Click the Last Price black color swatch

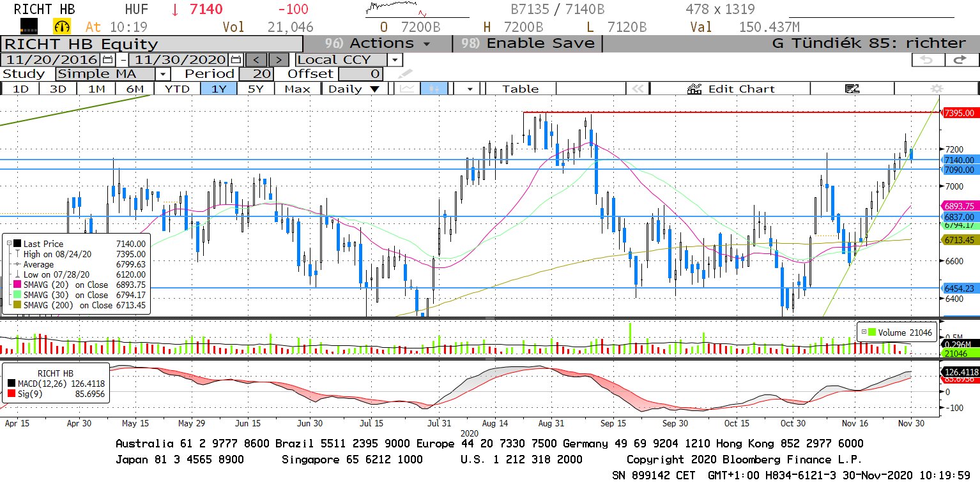17,243
